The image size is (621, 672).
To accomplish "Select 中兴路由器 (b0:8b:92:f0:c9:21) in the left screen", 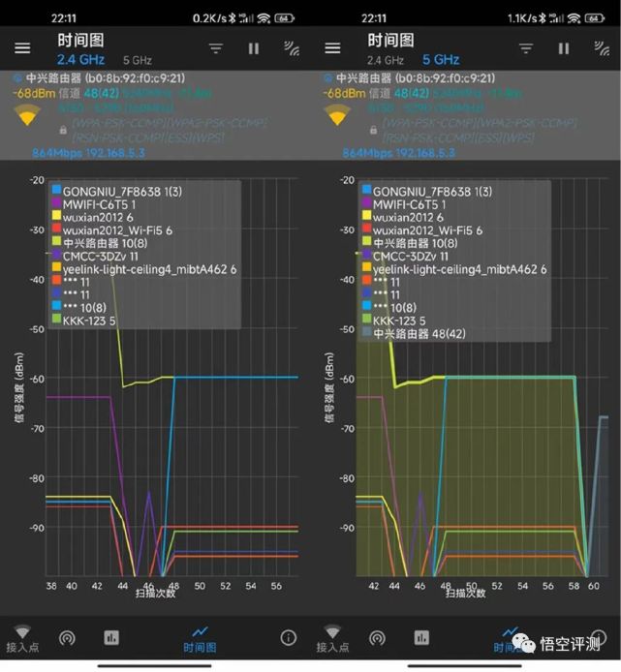I will point(106,78).
